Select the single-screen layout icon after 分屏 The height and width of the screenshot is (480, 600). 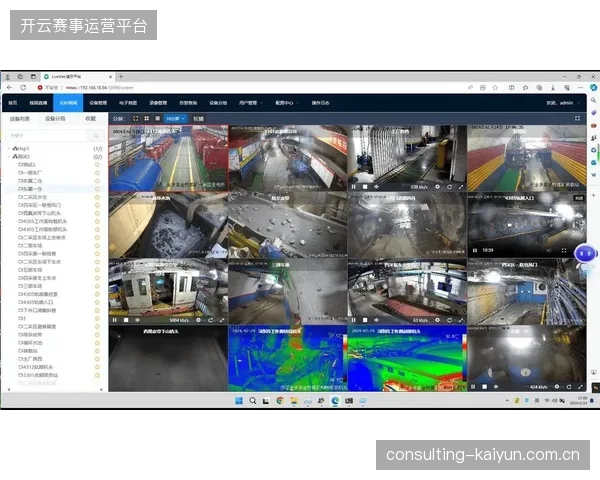(x=135, y=119)
